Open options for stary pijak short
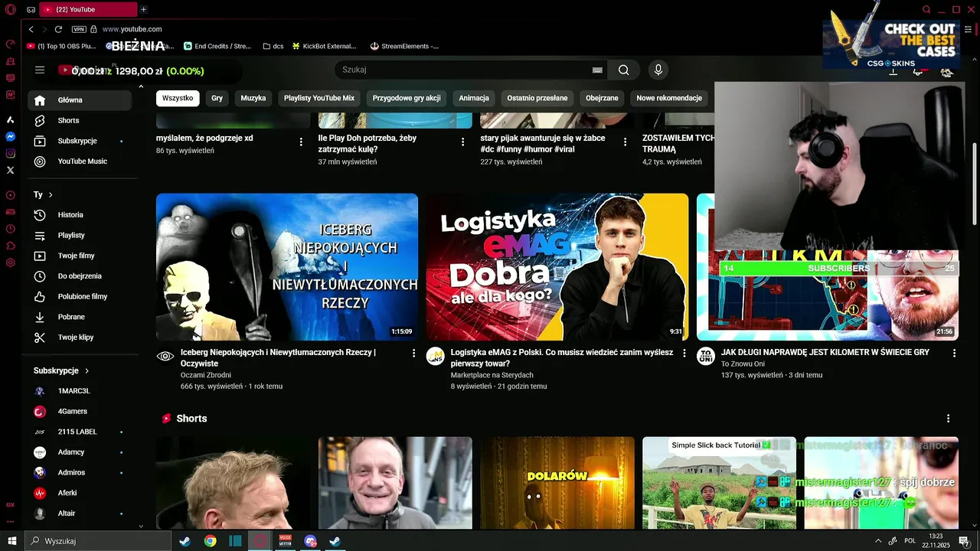The image size is (980, 551). 625,142
